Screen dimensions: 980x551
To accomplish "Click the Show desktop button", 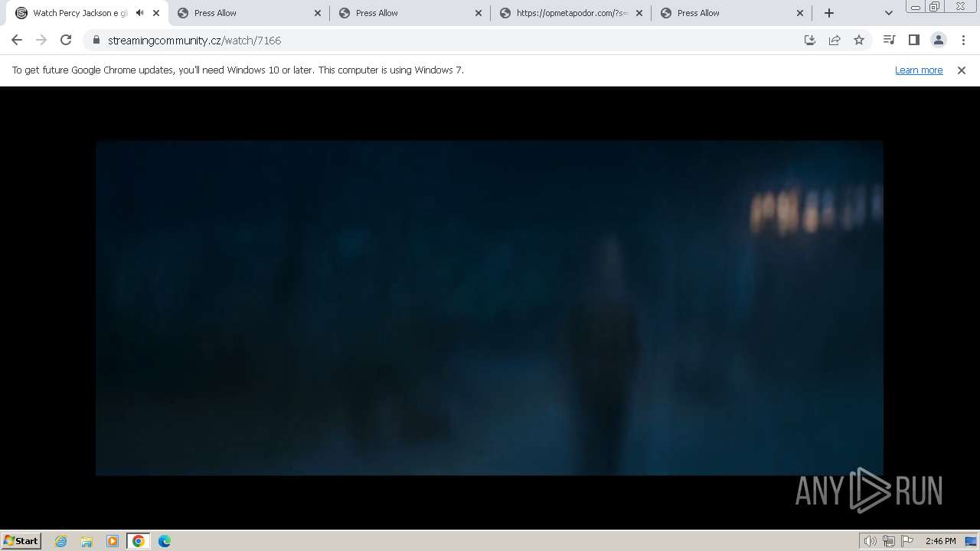I will (x=972, y=541).
